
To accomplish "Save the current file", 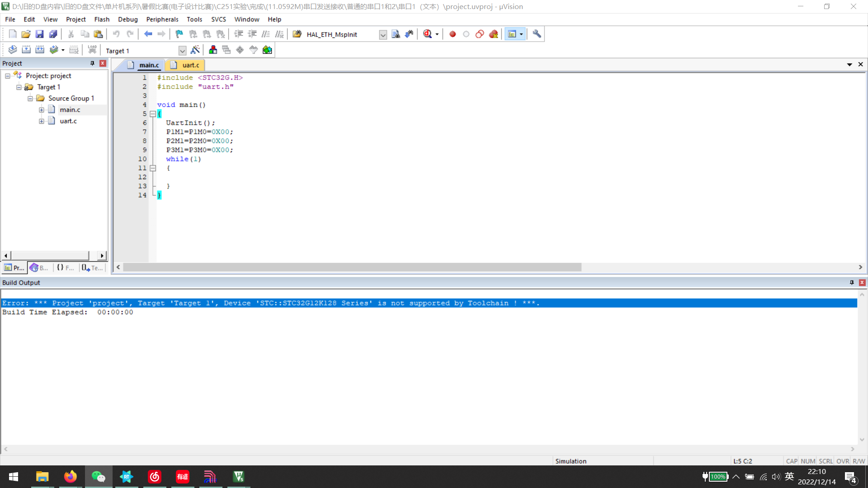I will click(x=39, y=34).
